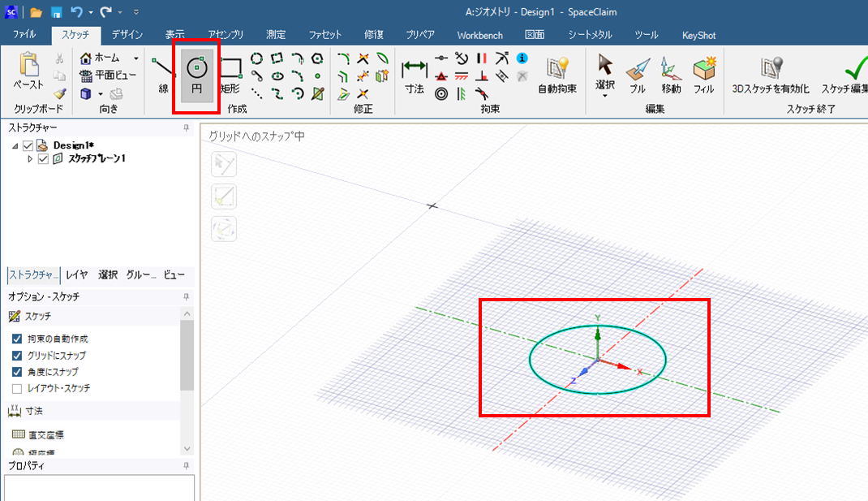The width and height of the screenshot is (868, 501).
Task: Click the open folder icon in title bar
Action: point(36,11)
